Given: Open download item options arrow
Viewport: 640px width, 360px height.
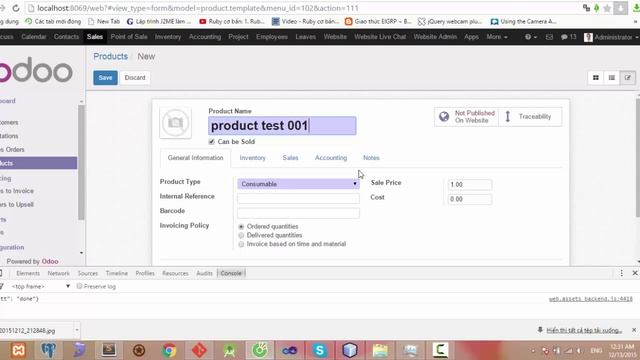Looking at the screenshot, I should pyautogui.click(x=77, y=330).
